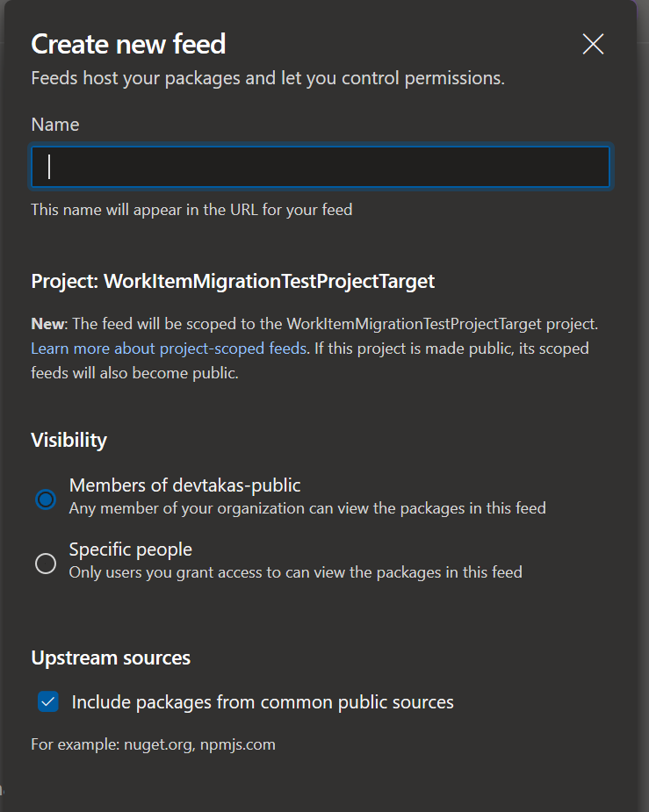Choose the Specific people radio button
Viewport: 649px width, 812px height.
click(x=46, y=564)
